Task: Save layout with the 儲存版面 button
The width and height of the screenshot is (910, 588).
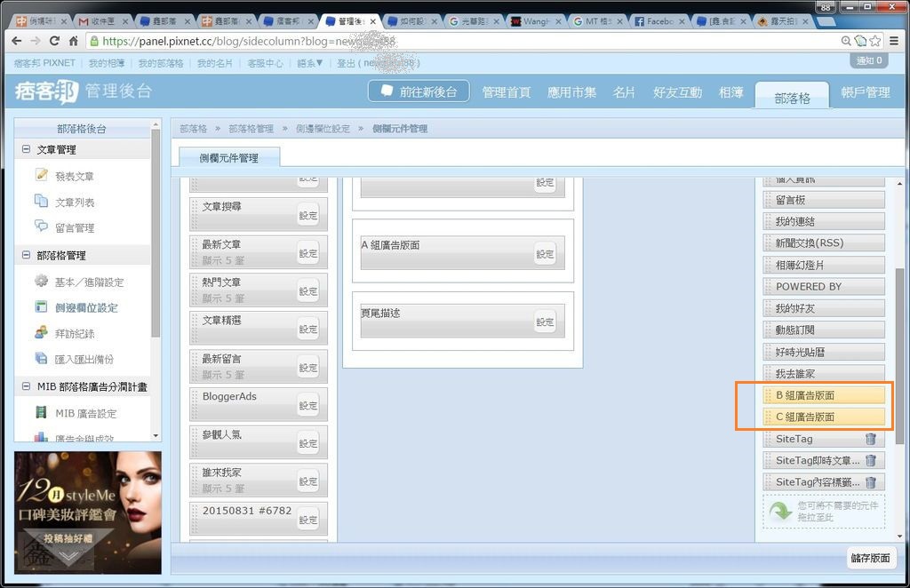Action: pos(870,558)
